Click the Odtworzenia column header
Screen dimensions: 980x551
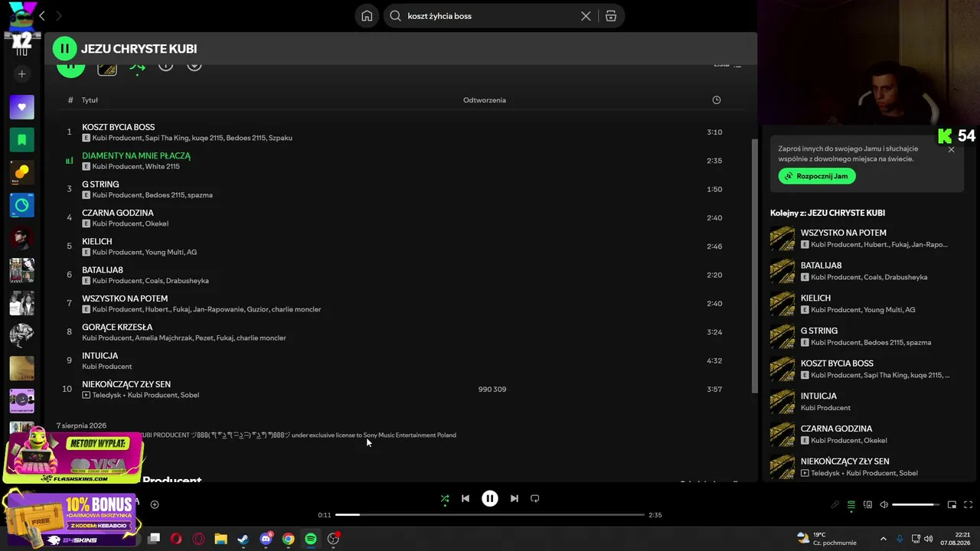coord(485,100)
